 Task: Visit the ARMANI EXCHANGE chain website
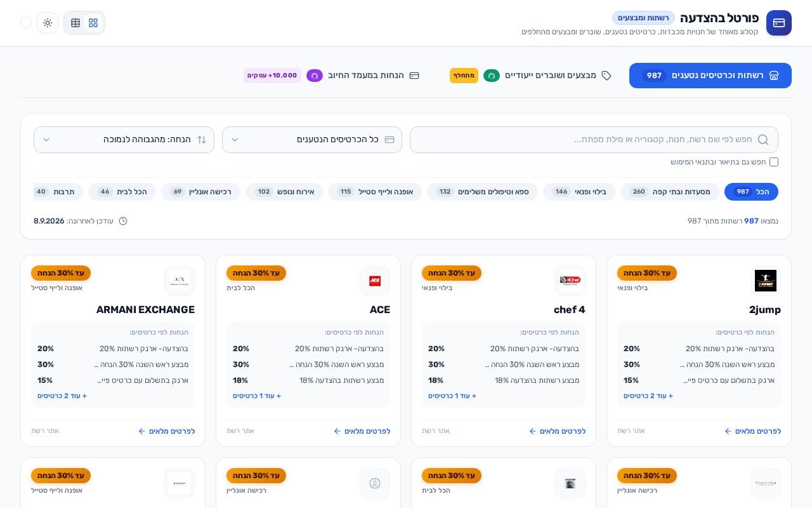tap(45, 431)
